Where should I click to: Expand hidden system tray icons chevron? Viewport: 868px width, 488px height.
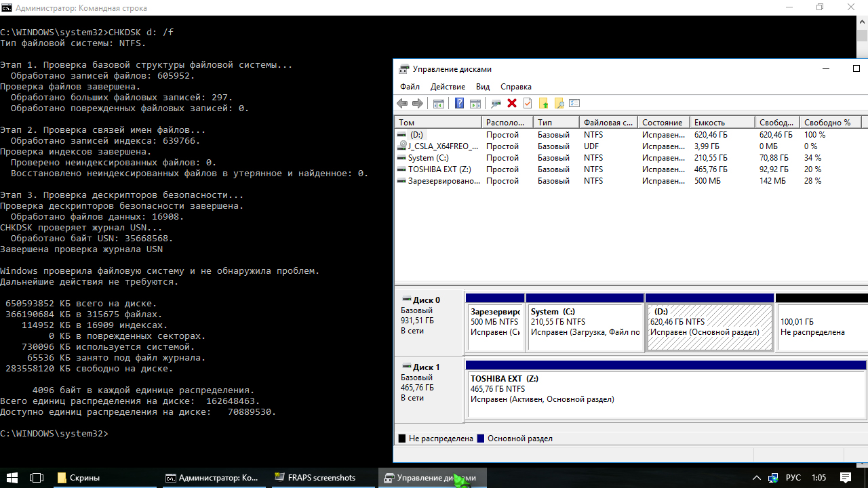757,478
